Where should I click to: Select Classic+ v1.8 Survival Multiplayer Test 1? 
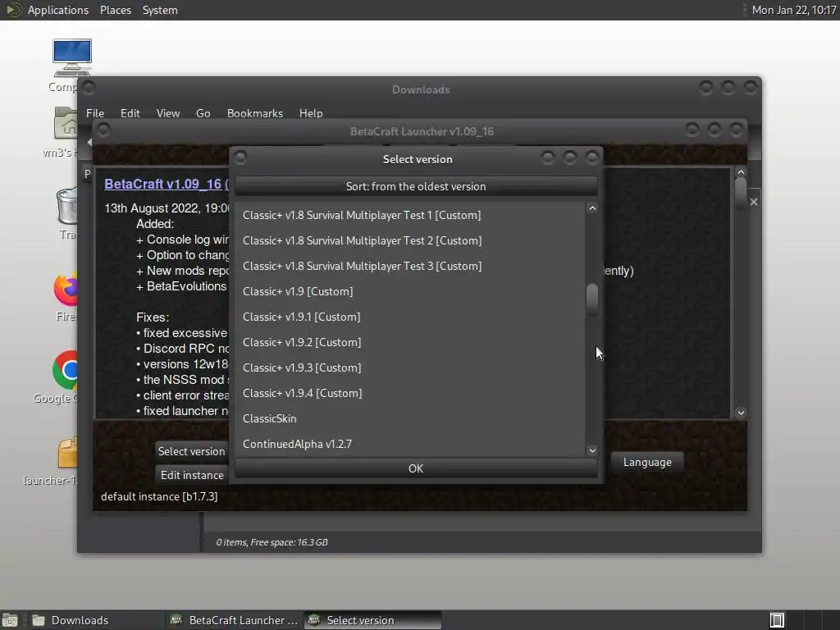(x=410, y=216)
